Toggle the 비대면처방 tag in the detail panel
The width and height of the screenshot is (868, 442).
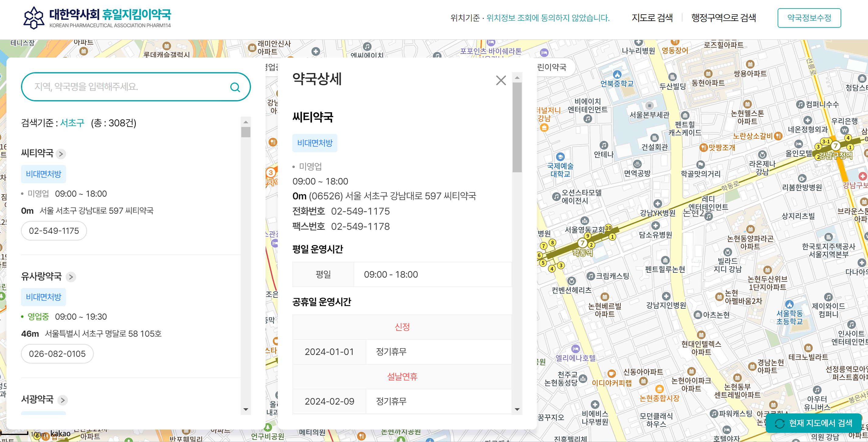[315, 142]
